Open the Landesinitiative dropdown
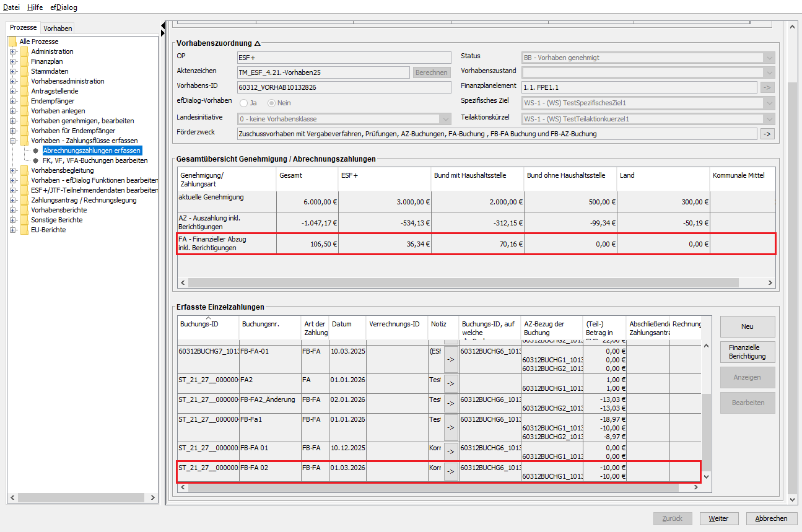This screenshot has width=802, height=532. [x=445, y=119]
